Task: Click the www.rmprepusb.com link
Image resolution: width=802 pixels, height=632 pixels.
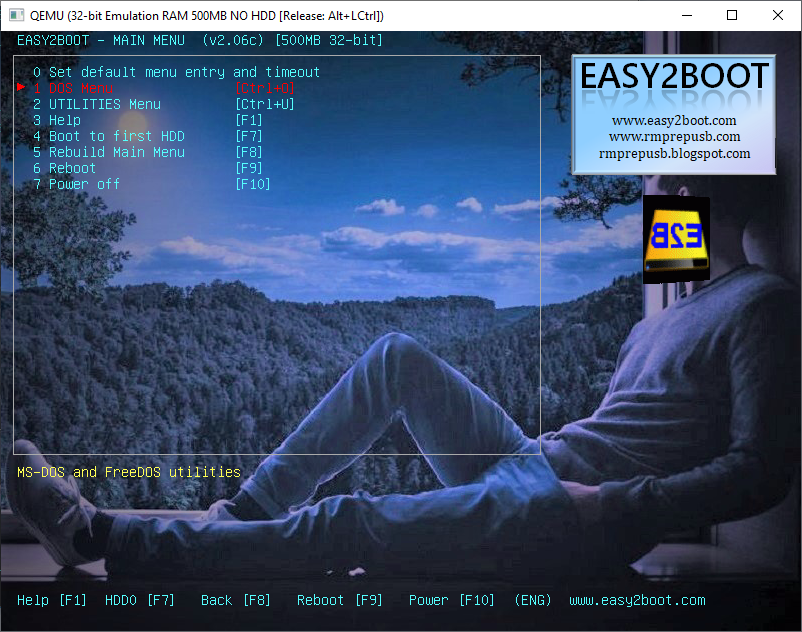Action: click(674, 137)
